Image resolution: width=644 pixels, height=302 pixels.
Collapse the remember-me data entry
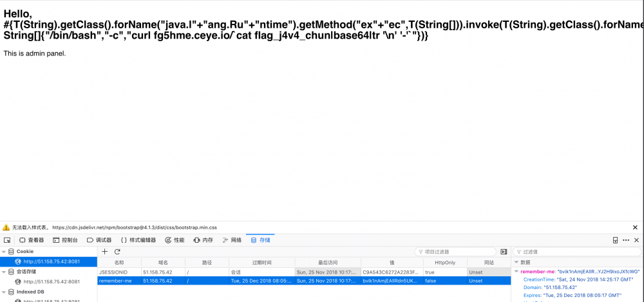tap(516, 272)
